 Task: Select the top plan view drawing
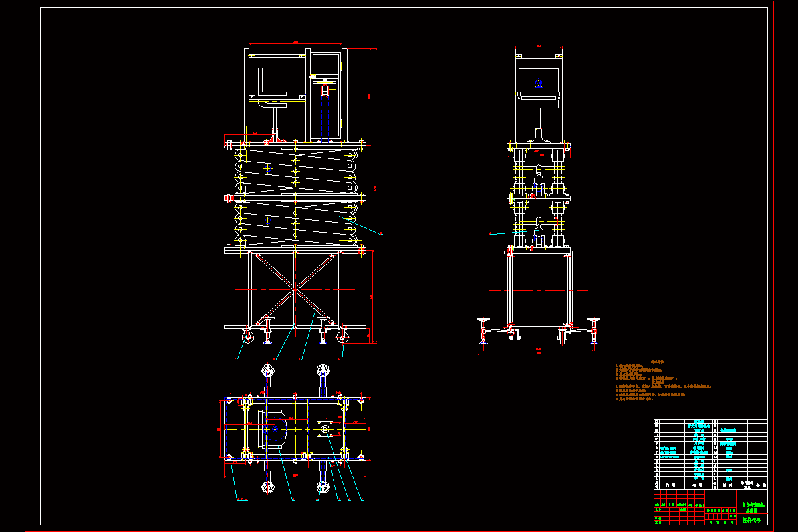coord(295,431)
